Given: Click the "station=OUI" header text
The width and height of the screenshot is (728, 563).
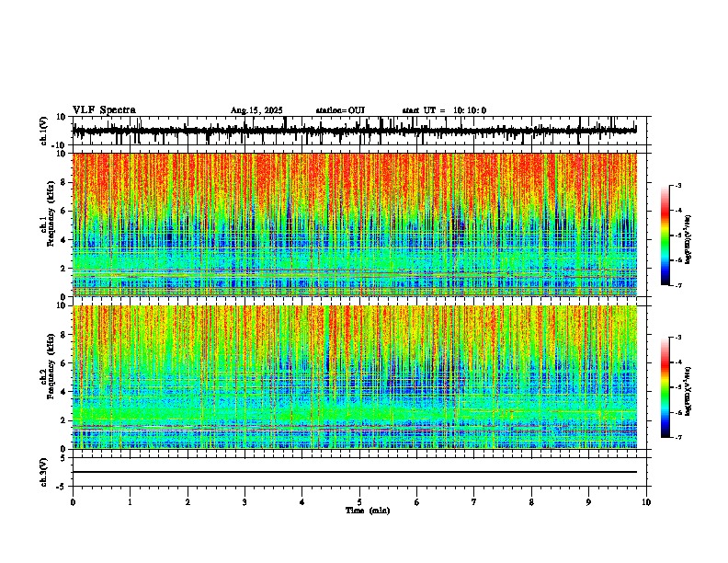Looking at the screenshot, I should click(x=340, y=110).
